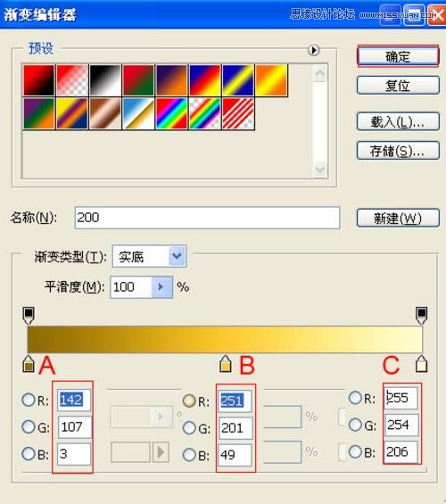Click the R value field showing 251
Screen dimensions: 446x504
(x=235, y=401)
